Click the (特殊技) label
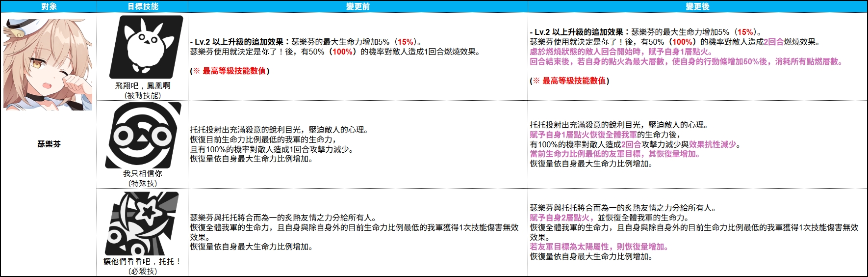This screenshot has height=277, width=868. (x=143, y=183)
